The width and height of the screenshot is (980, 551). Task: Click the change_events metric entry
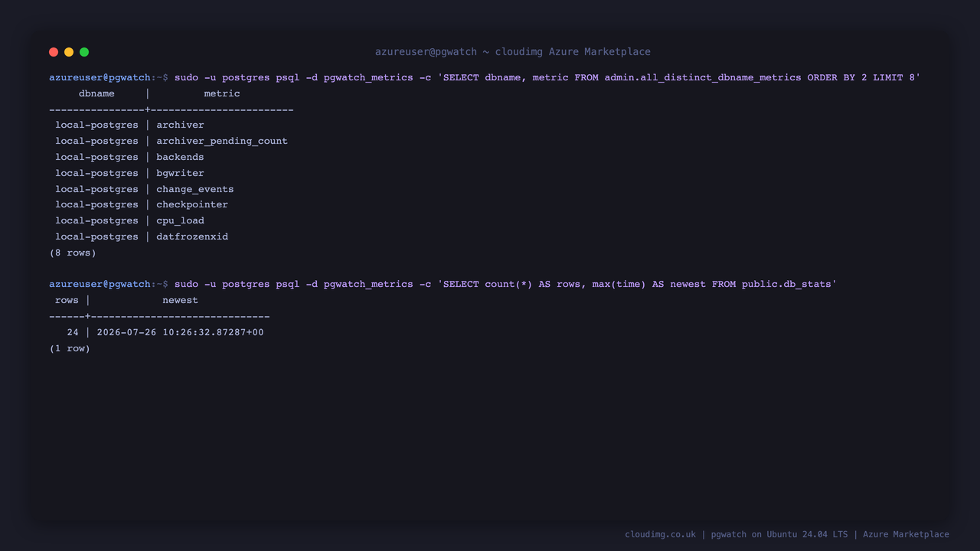[x=195, y=189]
